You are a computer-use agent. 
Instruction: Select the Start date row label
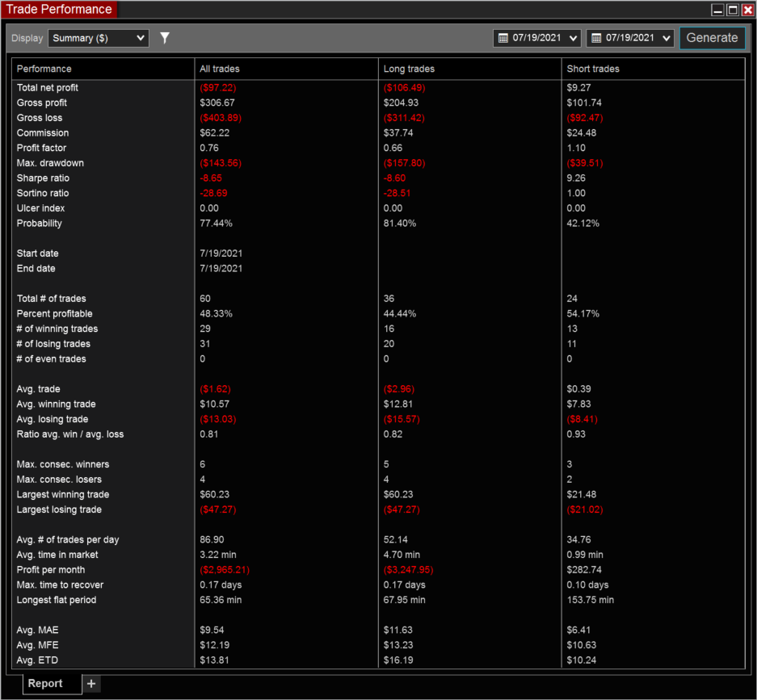pos(37,254)
